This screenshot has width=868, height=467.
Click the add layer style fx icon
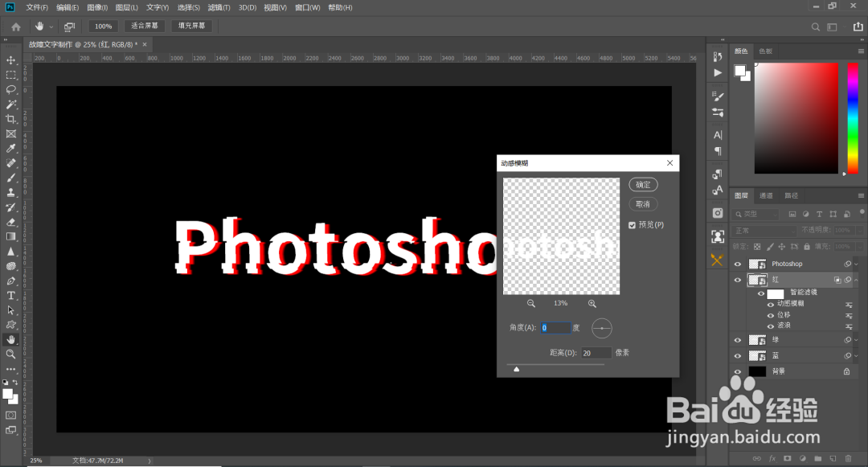772,458
